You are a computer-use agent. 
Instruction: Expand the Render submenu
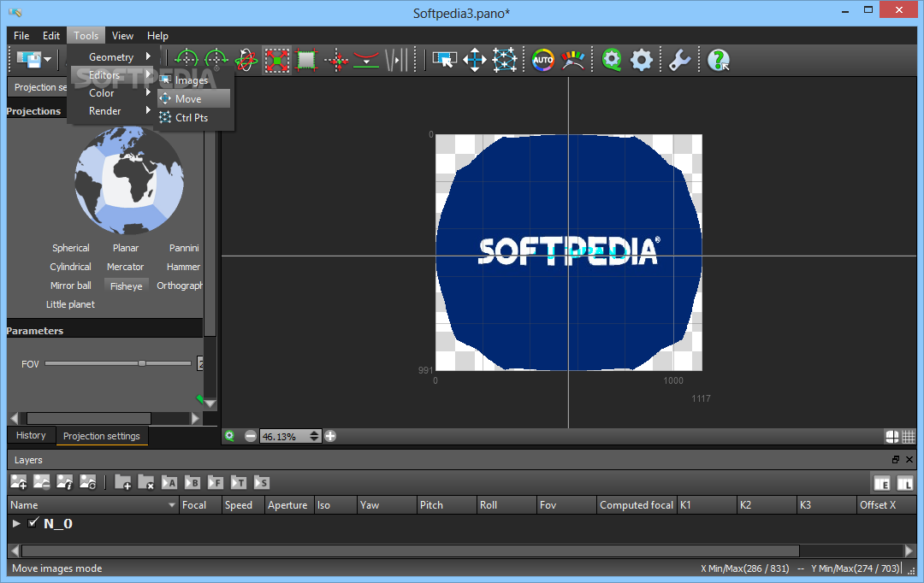pos(112,111)
